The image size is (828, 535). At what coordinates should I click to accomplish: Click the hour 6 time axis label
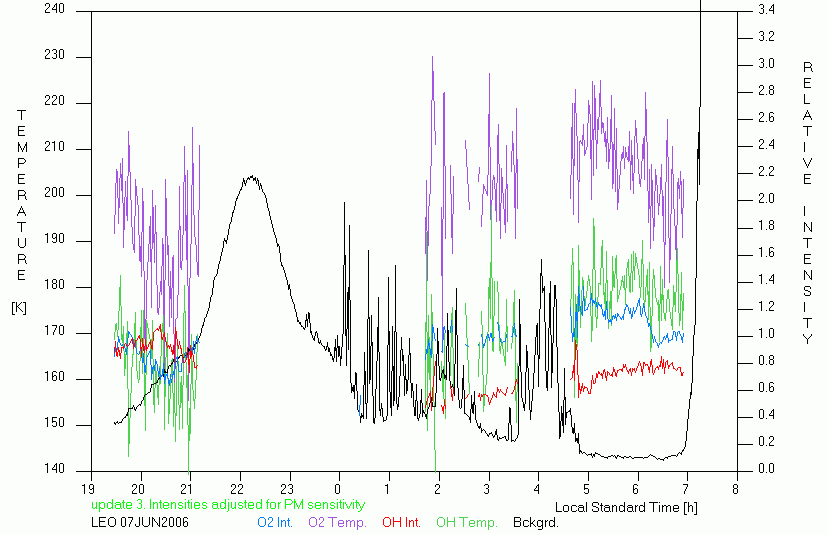[x=636, y=489]
